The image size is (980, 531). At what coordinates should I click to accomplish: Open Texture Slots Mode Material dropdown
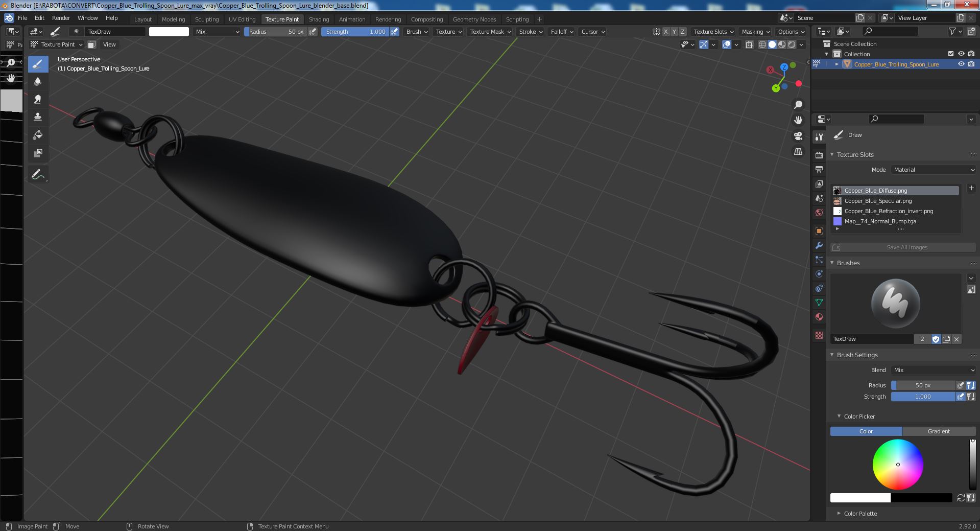click(934, 170)
